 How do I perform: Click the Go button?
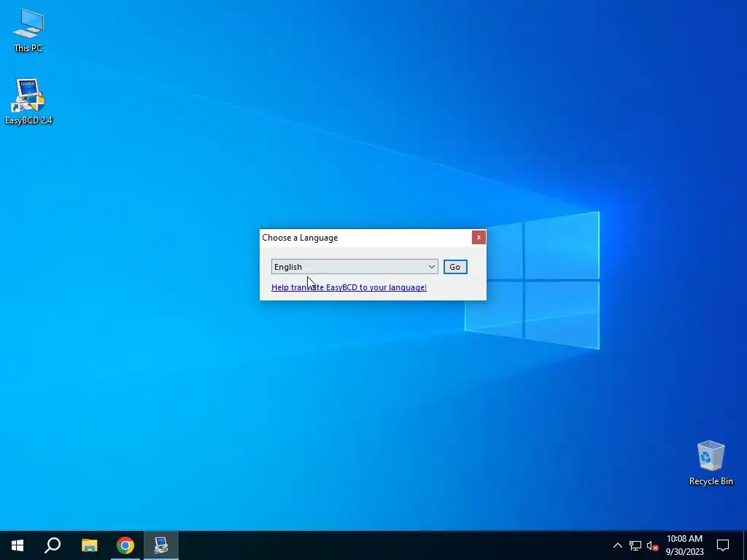pyautogui.click(x=455, y=267)
